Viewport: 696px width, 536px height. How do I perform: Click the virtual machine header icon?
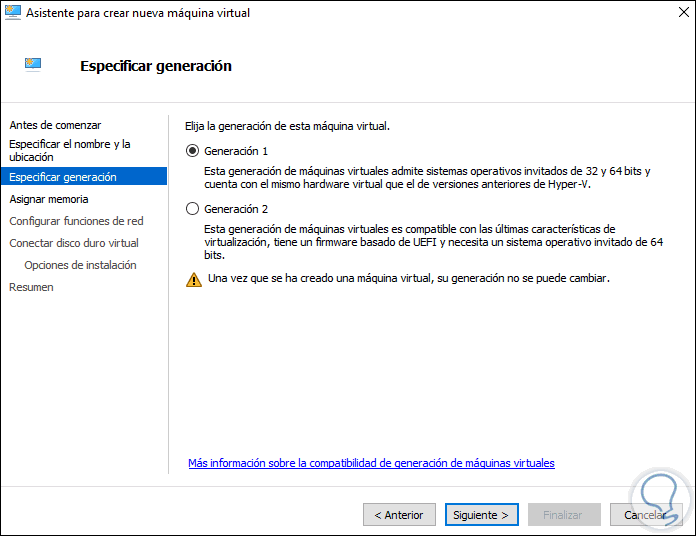pos(34,65)
